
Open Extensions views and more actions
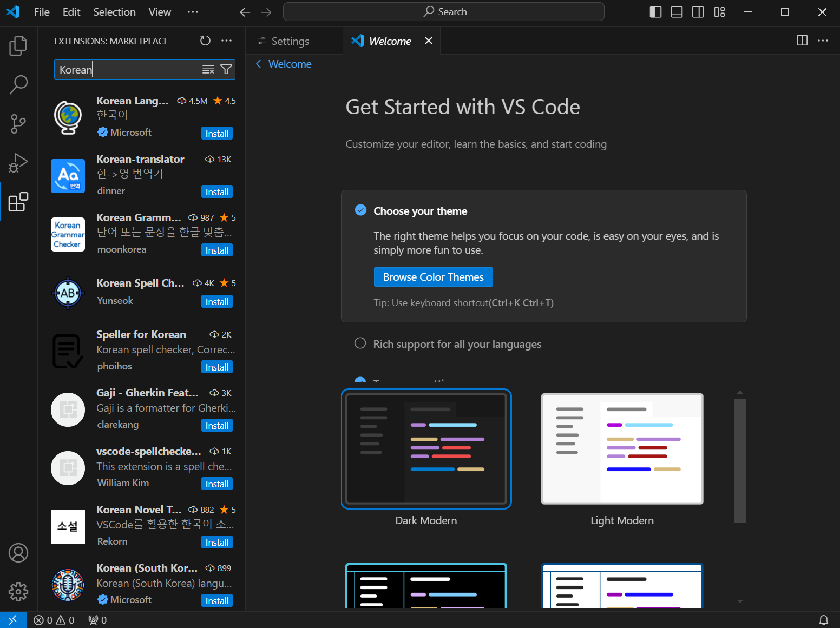(x=227, y=41)
